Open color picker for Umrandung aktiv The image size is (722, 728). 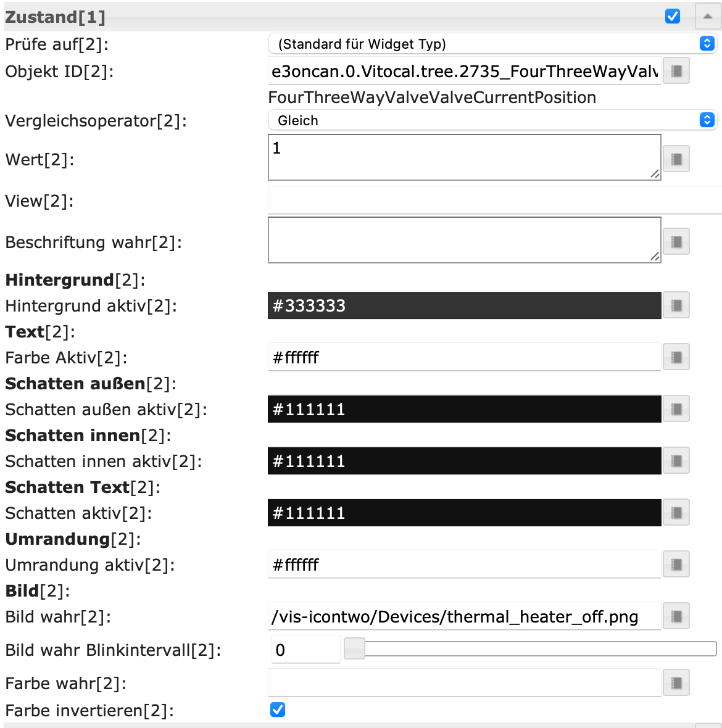click(x=676, y=565)
